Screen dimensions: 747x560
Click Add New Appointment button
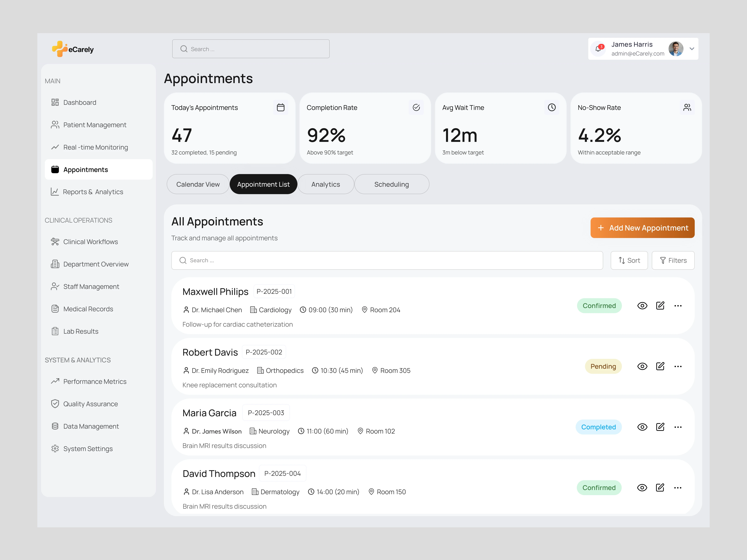click(642, 228)
